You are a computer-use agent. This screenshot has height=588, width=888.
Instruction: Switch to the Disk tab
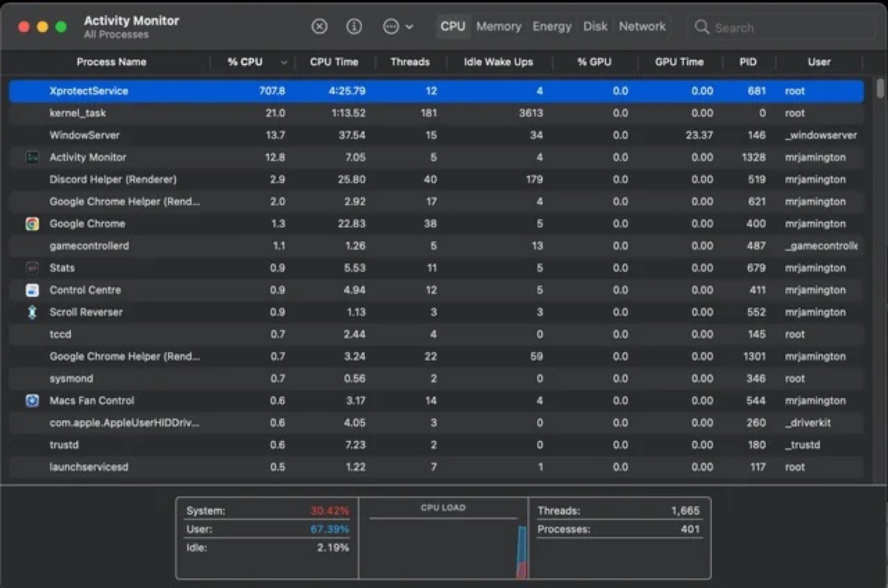click(595, 27)
